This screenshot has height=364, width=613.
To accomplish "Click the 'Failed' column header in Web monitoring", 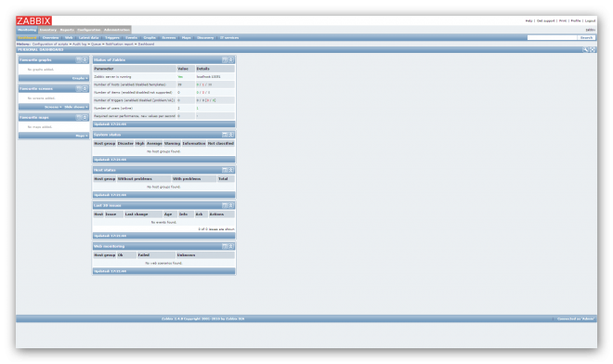I will pos(156,255).
